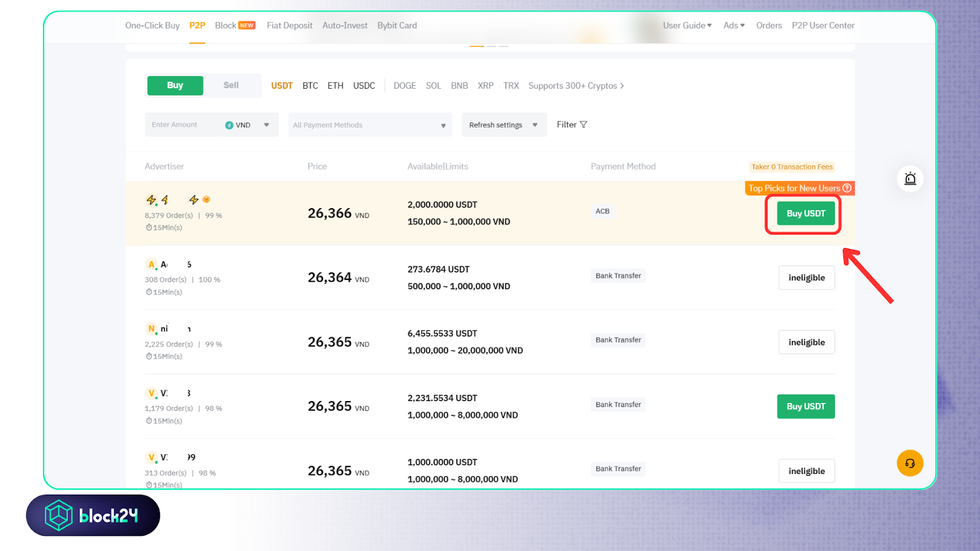Click the 26,366 VND price
The image size is (980, 551).
pyautogui.click(x=338, y=214)
